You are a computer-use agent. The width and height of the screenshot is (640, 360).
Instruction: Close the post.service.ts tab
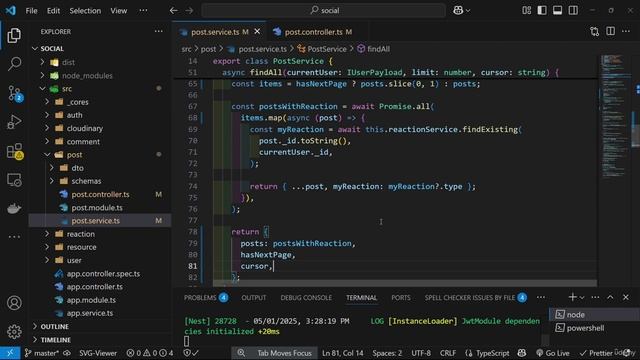(x=257, y=31)
